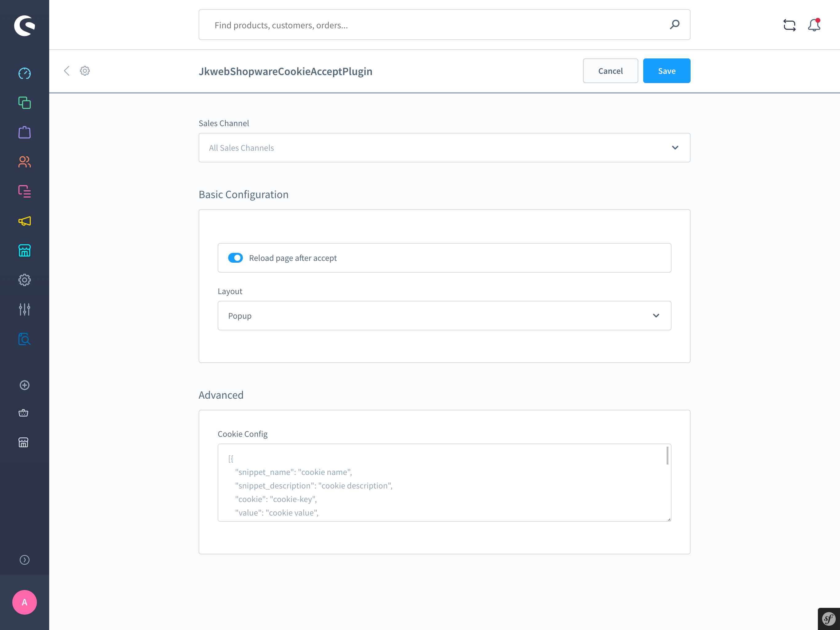840x630 pixels.
Task: Go back using the left chevron arrow
Action: (x=67, y=71)
